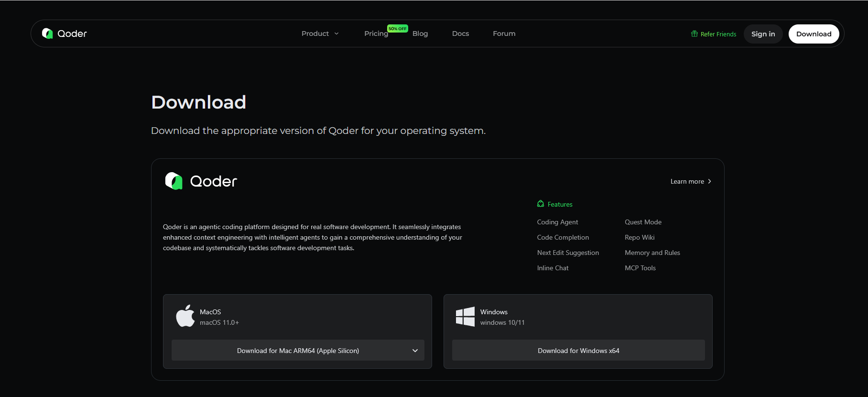Image resolution: width=868 pixels, height=397 pixels.
Task: Expand the Product menu chevron
Action: (x=336, y=33)
